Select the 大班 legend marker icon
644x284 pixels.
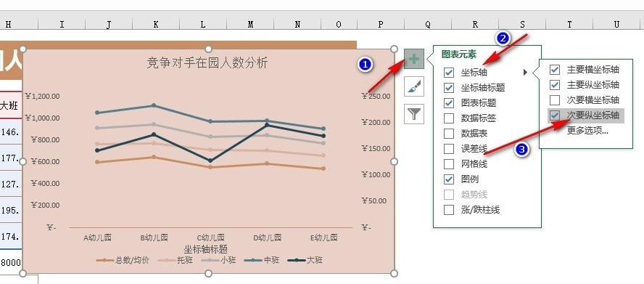(297, 260)
